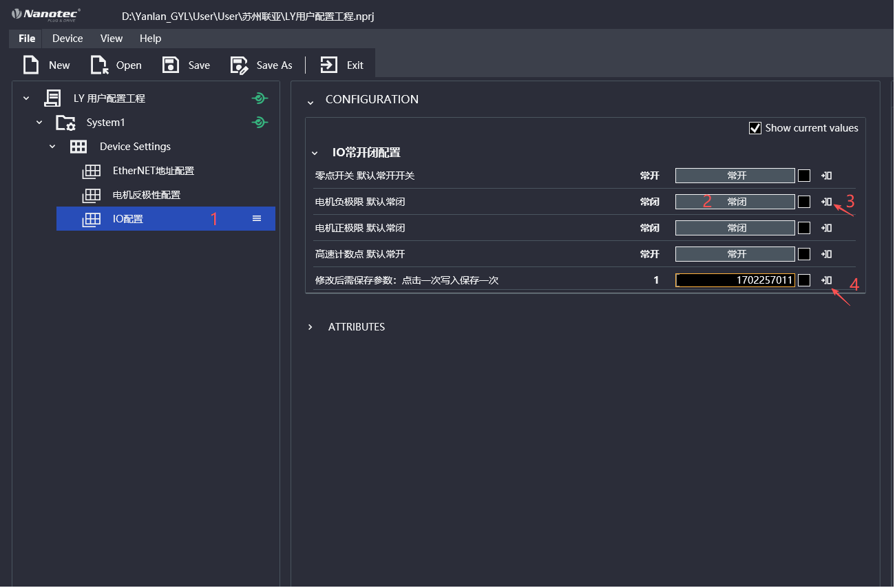This screenshot has height=588, width=895.
Task: Collapse the System1 tree node
Action: click(x=39, y=123)
